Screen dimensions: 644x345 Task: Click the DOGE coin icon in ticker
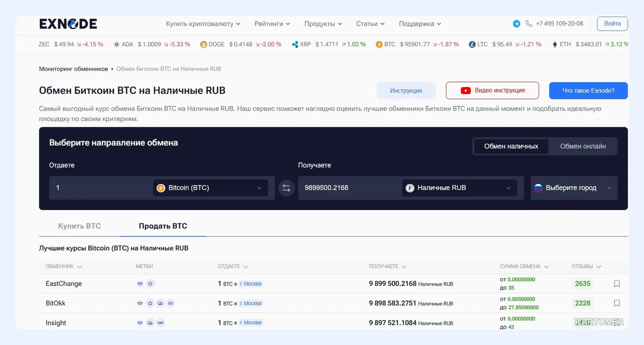click(203, 44)
